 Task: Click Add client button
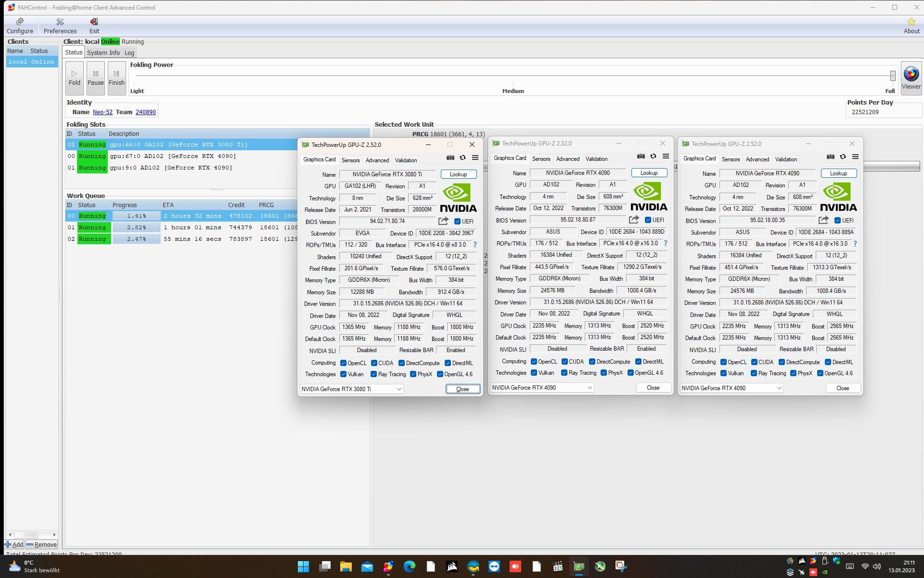click(x=14, y=545)
